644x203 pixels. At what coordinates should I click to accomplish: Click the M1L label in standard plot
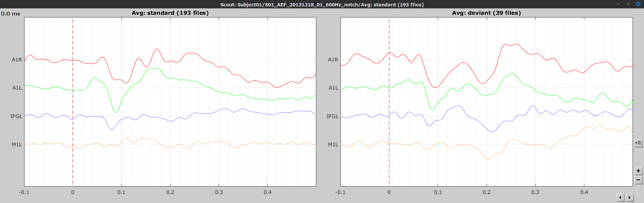[x=17, y=145]
